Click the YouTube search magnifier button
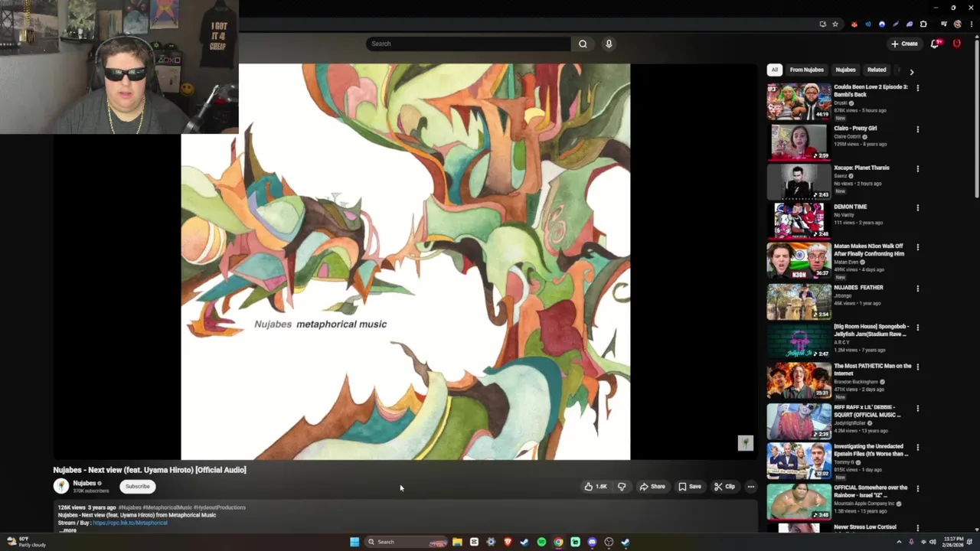Screen dimensions: 980x551 point(583,44)
